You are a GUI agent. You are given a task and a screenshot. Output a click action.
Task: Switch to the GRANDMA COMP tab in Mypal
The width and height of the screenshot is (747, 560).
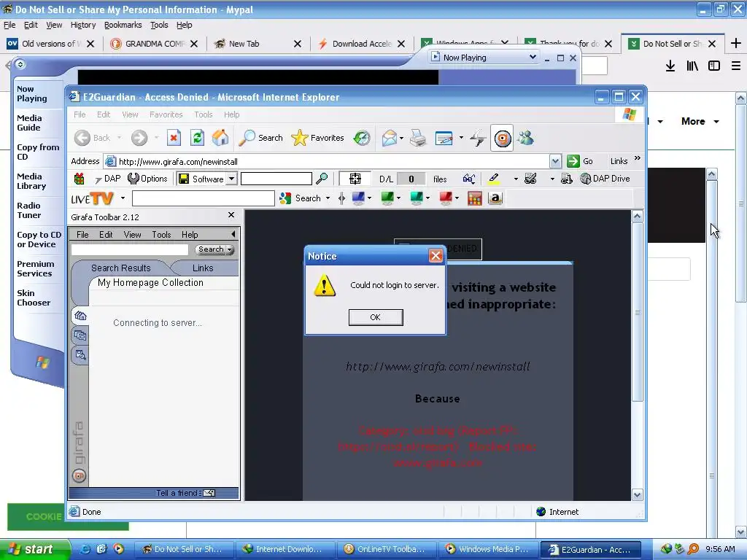[153, 44]
